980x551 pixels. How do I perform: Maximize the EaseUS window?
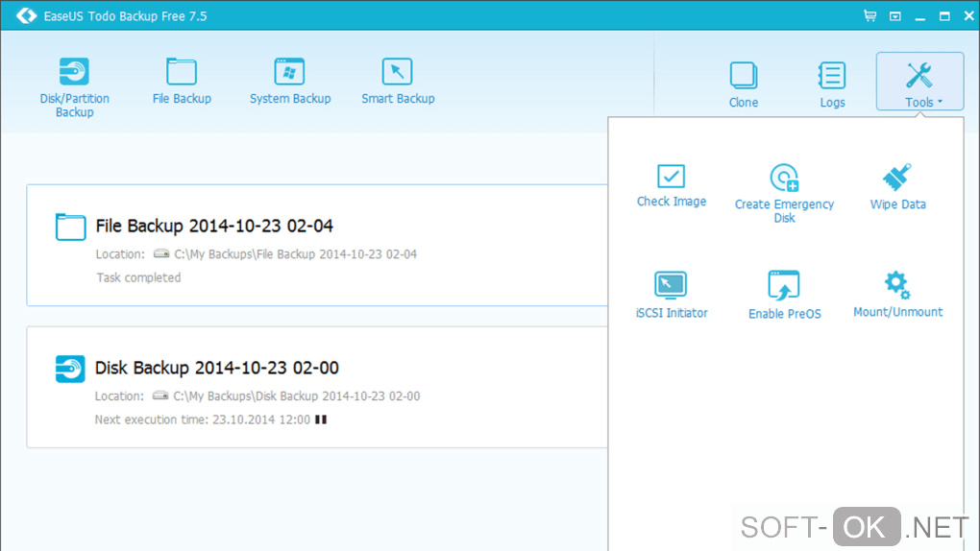[944, 16]
